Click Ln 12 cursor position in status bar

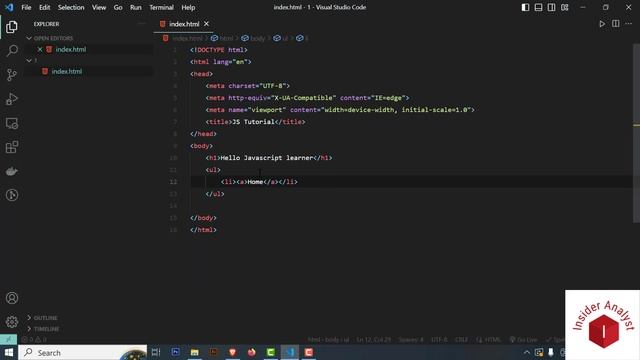[373, 340]
